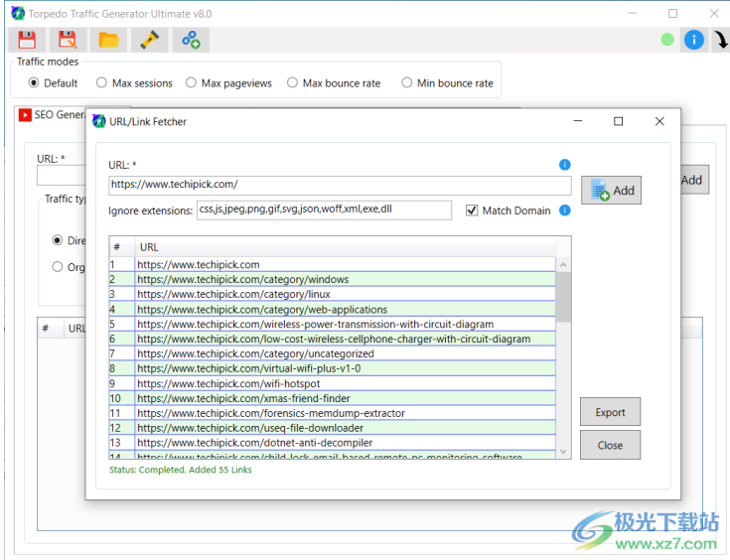This screenshot has width=730, height=560.
Task: Click the Ignore extensions input field
Action: (324, 210)
